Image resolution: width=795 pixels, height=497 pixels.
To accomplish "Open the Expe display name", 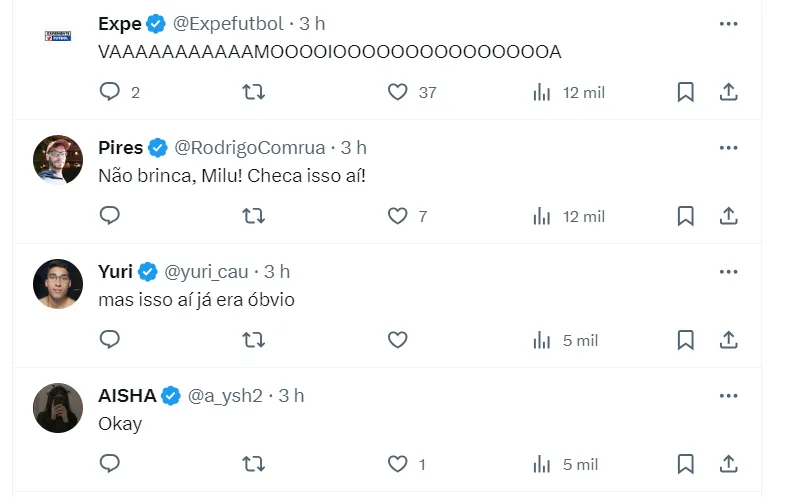I will pos(120,23).
